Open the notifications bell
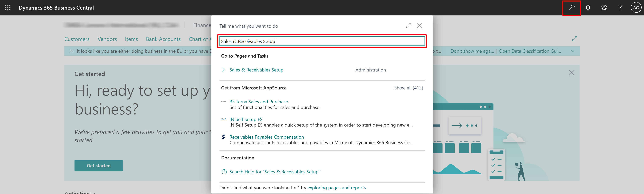The height and width of the screenshot is (194, 644). tap(588, 8)
